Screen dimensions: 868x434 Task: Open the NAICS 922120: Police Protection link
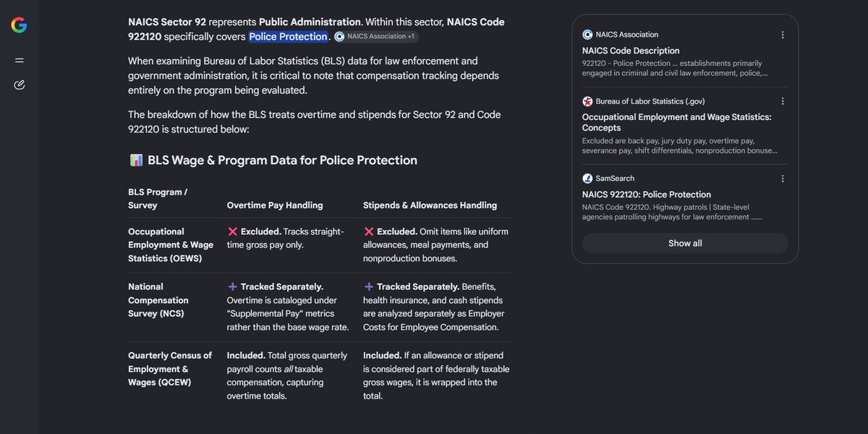tap(647, 195)
